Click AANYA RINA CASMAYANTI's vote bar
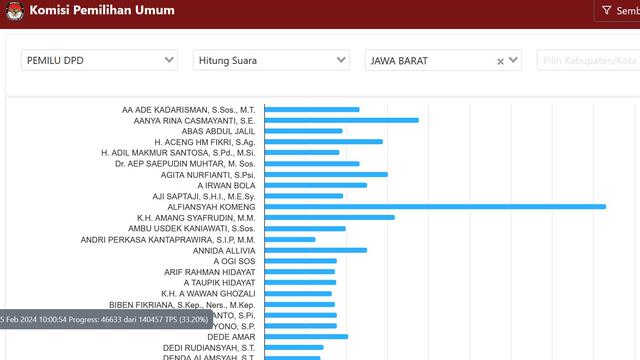This screenshot has width=640, height=360. tap(342, 120)
